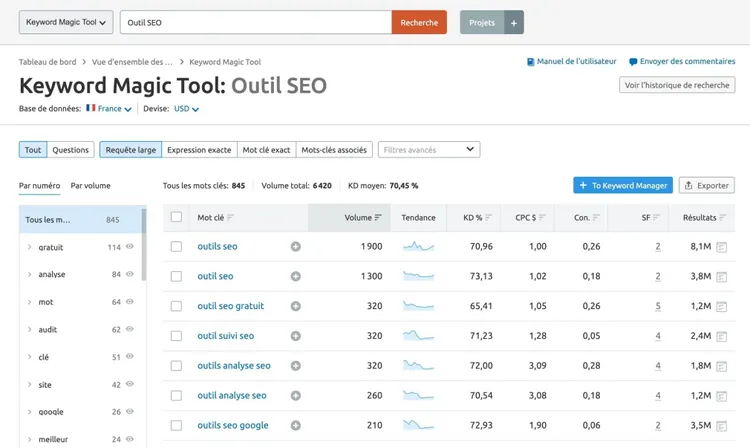
Task: Select the Tout filter tab
Action: pyautogui.click(x=33, y=150)
